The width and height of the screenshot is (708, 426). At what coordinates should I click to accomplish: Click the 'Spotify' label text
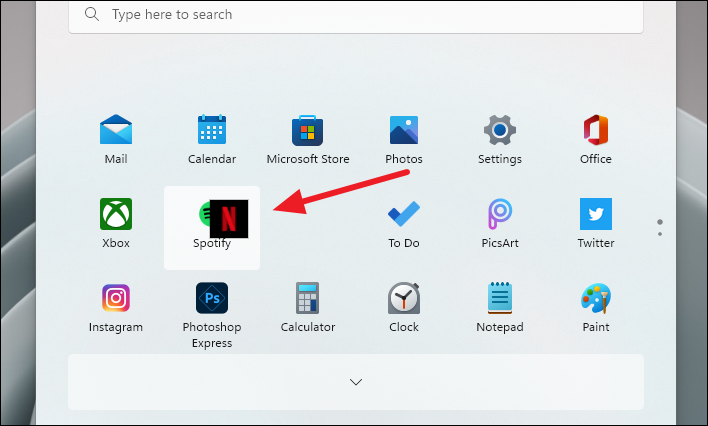pyautogui.click(x=212, y=243)
